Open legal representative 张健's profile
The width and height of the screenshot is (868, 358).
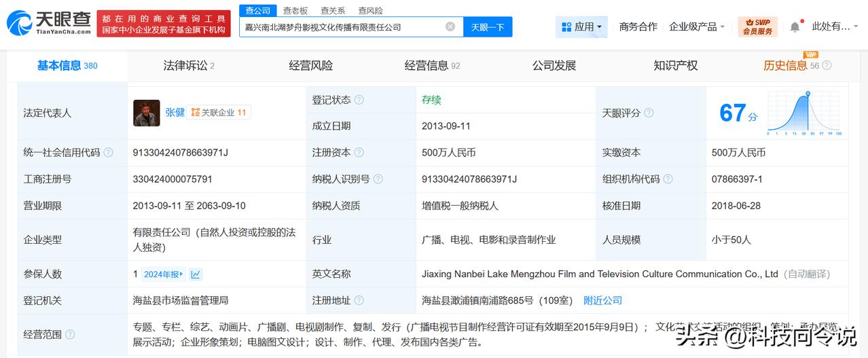175,113
